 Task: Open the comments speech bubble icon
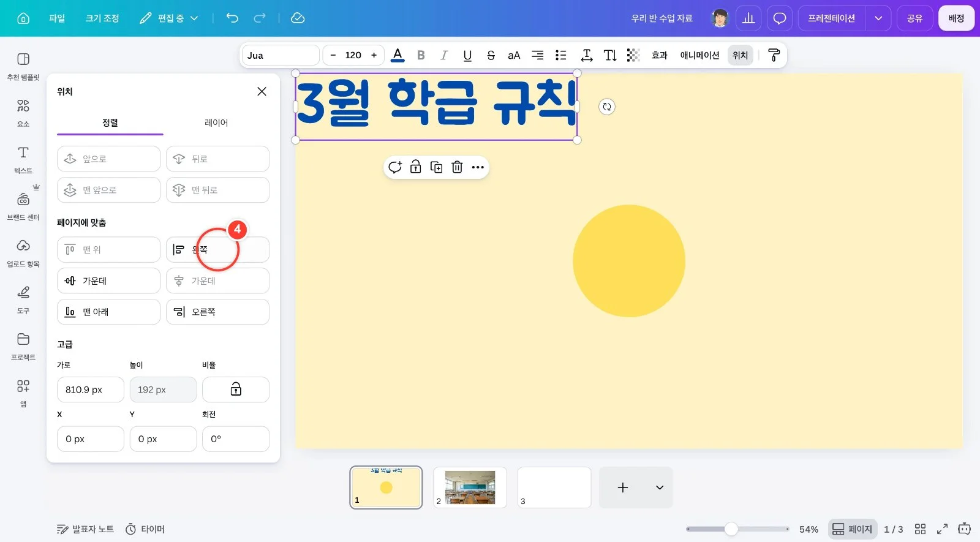point(780,18)
